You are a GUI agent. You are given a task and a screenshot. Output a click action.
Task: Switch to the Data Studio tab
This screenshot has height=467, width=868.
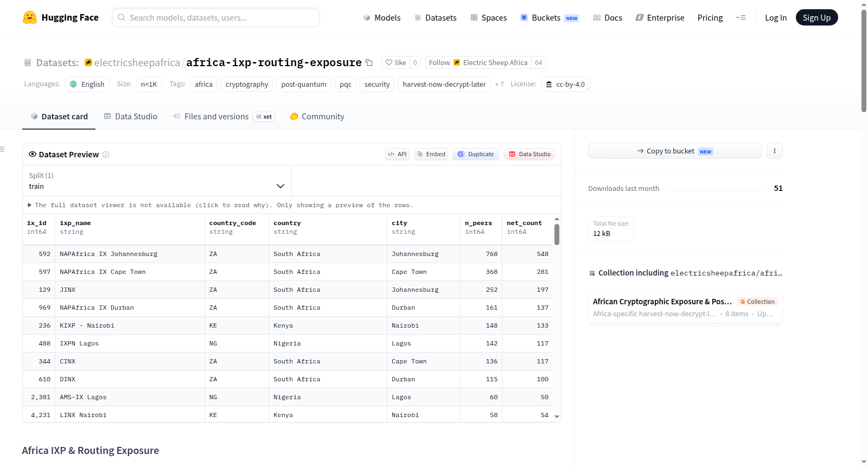131,116
